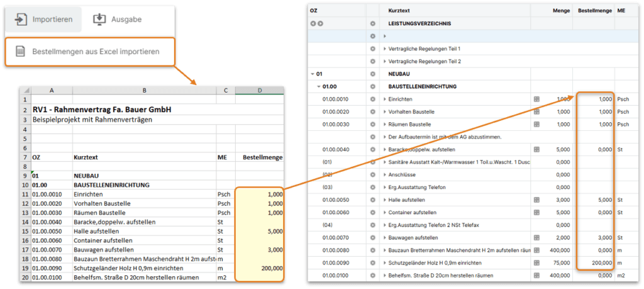Collapse the 01 NEUBAU tree node

[x=313, y=74]
